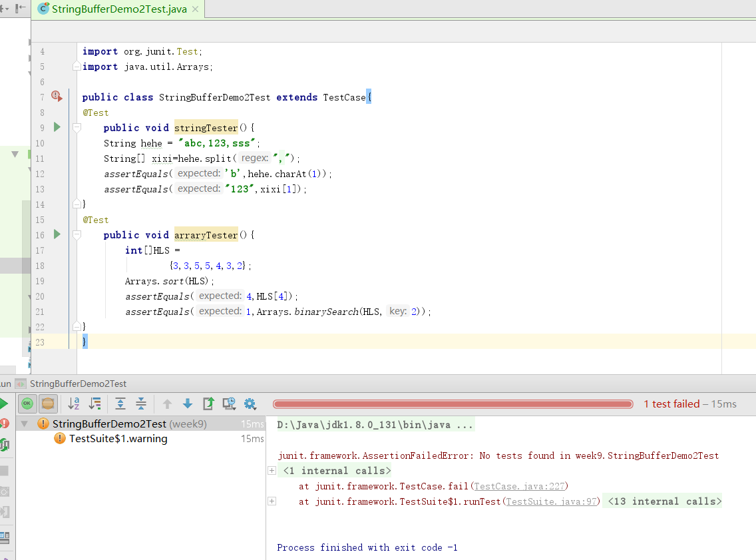Sort test results by duration

(x=95, y=404)
